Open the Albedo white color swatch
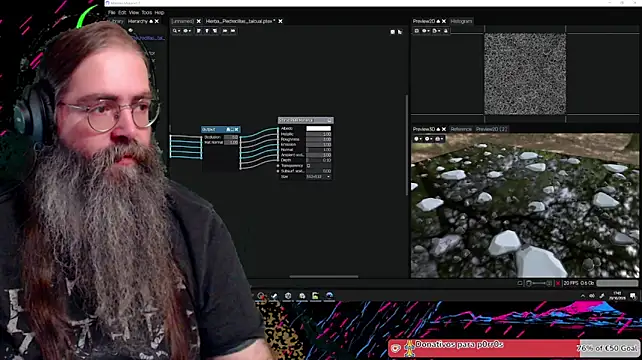The height and width of the screenshot is (360, 642). tap(319, 129)
